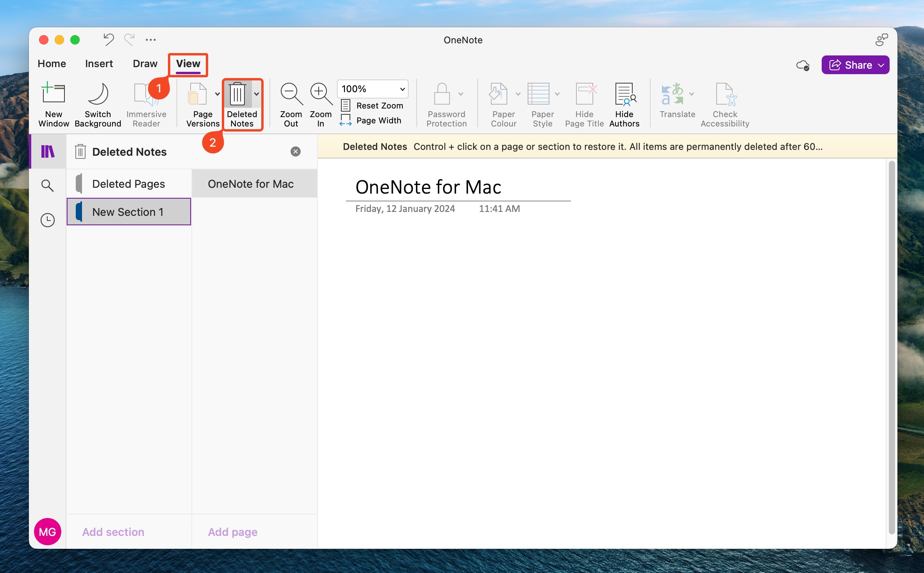
Task: Open Immersive Reader
Action: point(146,105)
